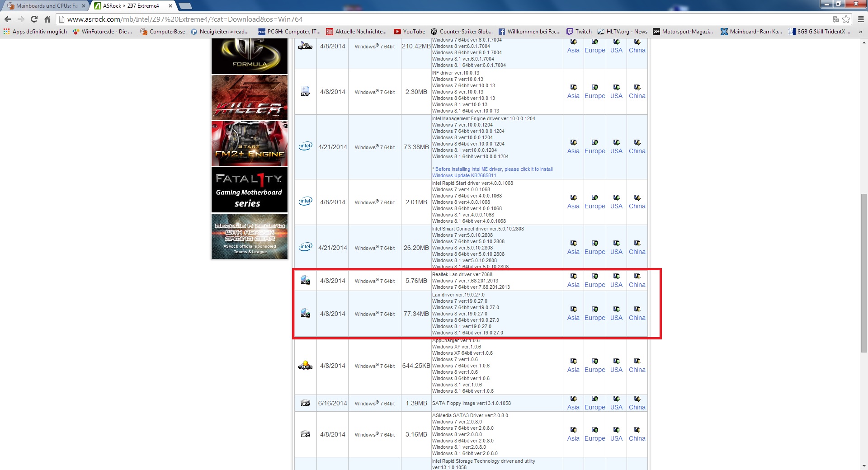Screen dimensions: 868x470
Task: Open the Motorsport-Magazi... bookmark
Action: pyautogui.click(x=683, y=32)
